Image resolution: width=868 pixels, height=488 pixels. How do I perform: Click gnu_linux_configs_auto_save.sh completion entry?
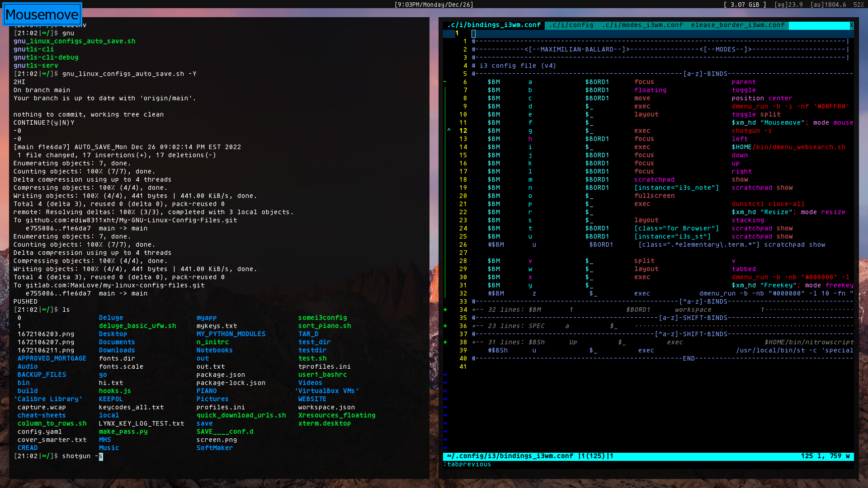[74, 42]
